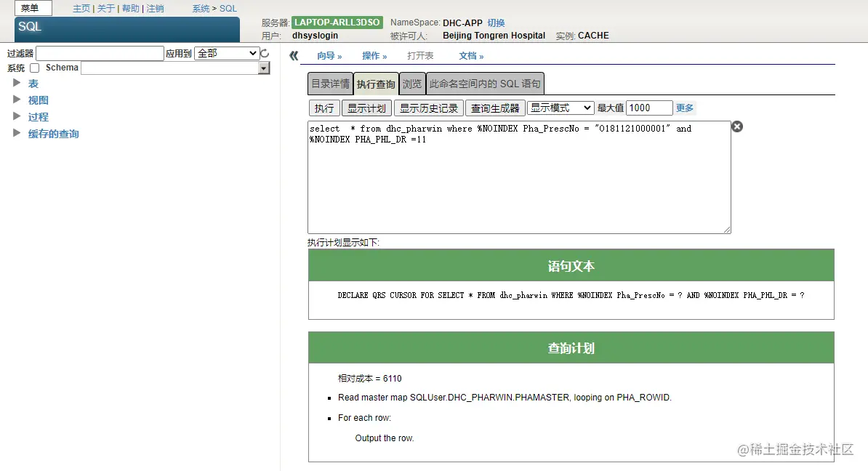This screenshot has width=868, height=471.
Task: Select the 缓存的查询 tree item
Action: (x=53, y=134)
